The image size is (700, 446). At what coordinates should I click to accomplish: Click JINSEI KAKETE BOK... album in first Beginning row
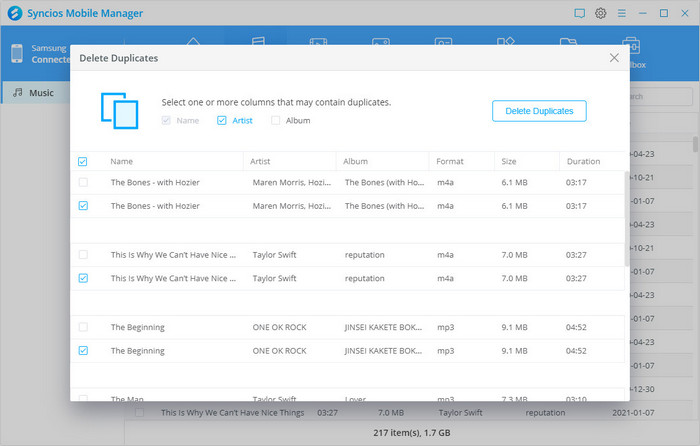coord(383,327)
